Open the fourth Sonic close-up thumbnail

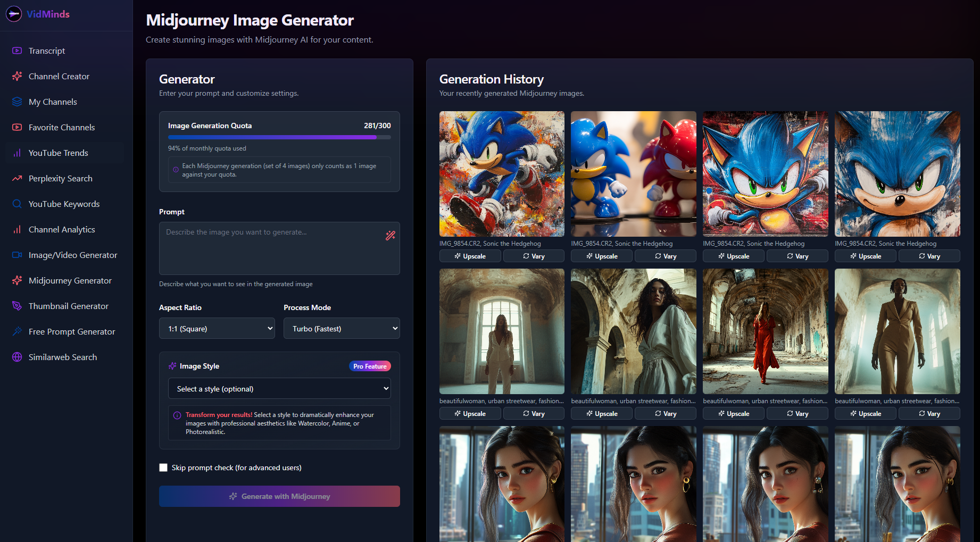click(898, 174)
